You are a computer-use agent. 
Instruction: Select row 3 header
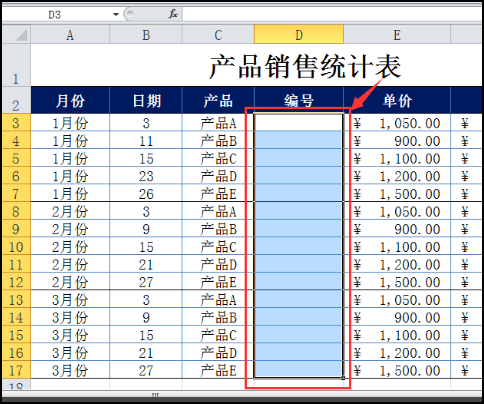pyautogui.click(x=16, y=123)
